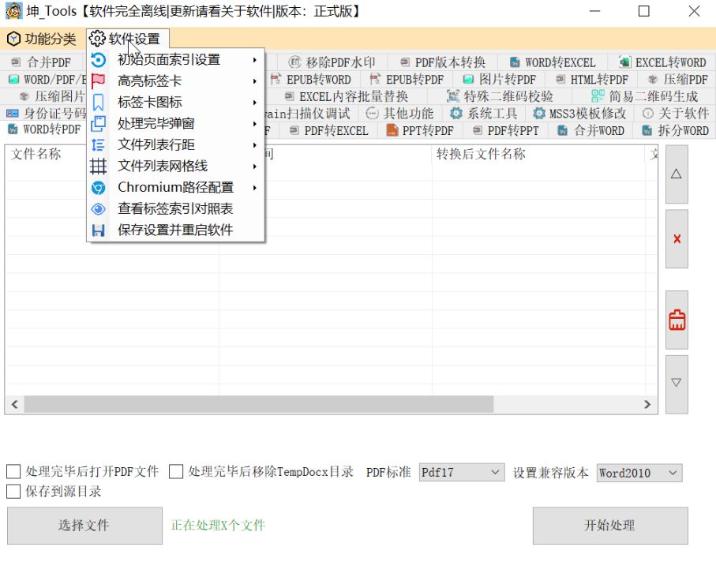Select 查看标签索引对照表 menu entry

click(176, 209)
